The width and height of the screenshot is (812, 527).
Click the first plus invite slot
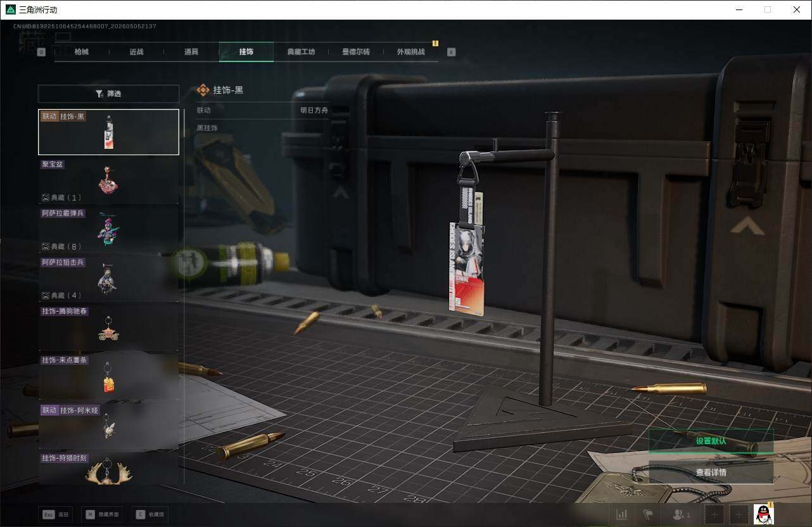point(714,514)
